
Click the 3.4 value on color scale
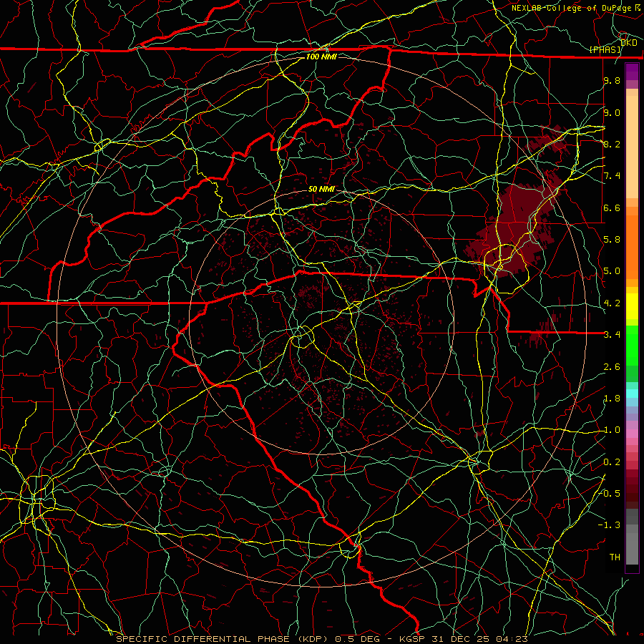pos(612,335)
